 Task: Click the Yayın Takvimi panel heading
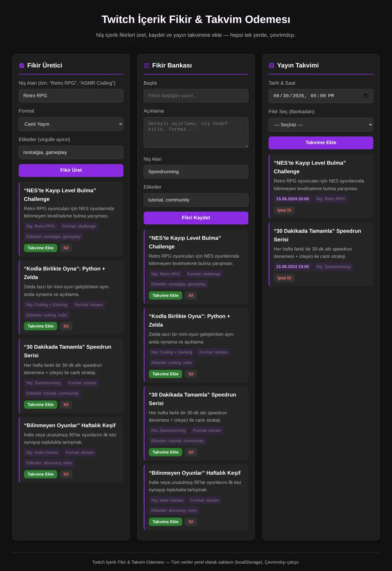pos(298,65)
